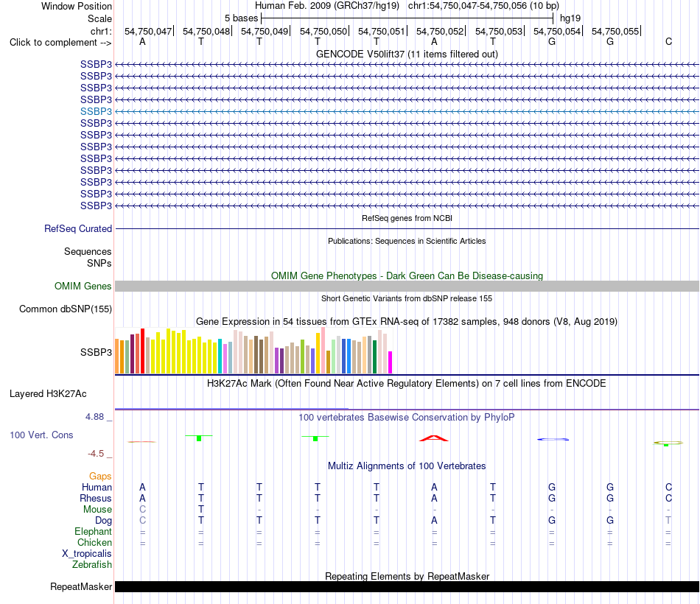Click the hg19 assembly label by scale bar
This screenshot has width=700, height=604.
point(570,18)
